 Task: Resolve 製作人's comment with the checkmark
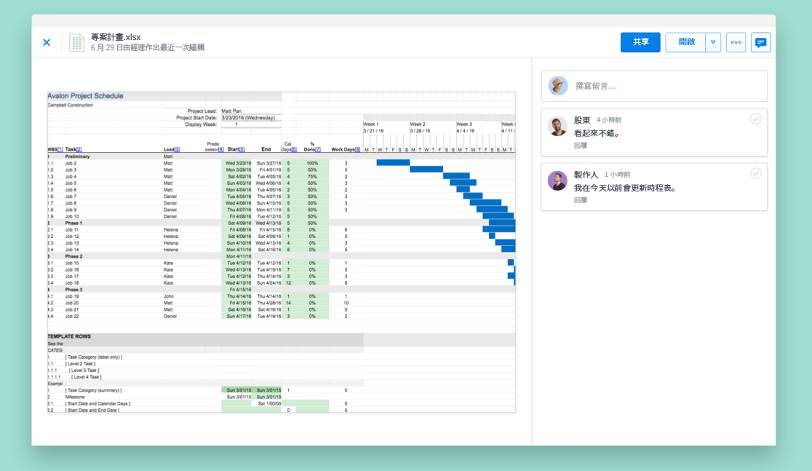(756, 173)
